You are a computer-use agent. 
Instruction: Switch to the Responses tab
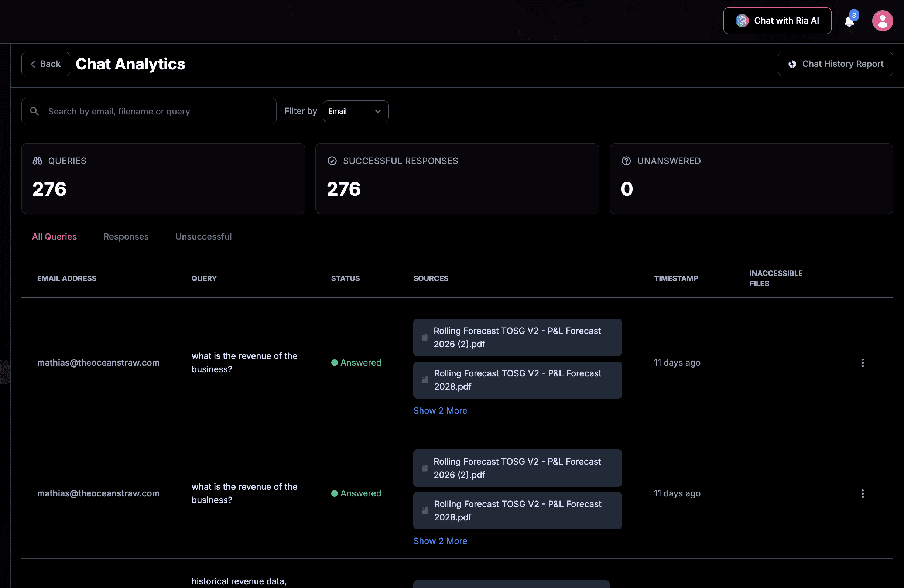coord(126,237)
